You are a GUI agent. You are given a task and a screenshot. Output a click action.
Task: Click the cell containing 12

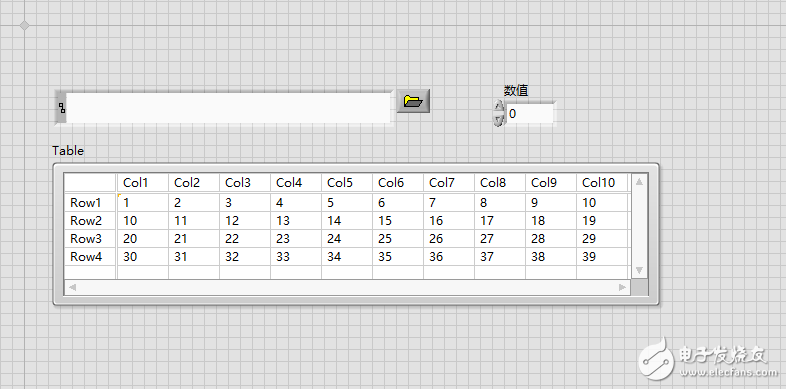tap(245, 221)
